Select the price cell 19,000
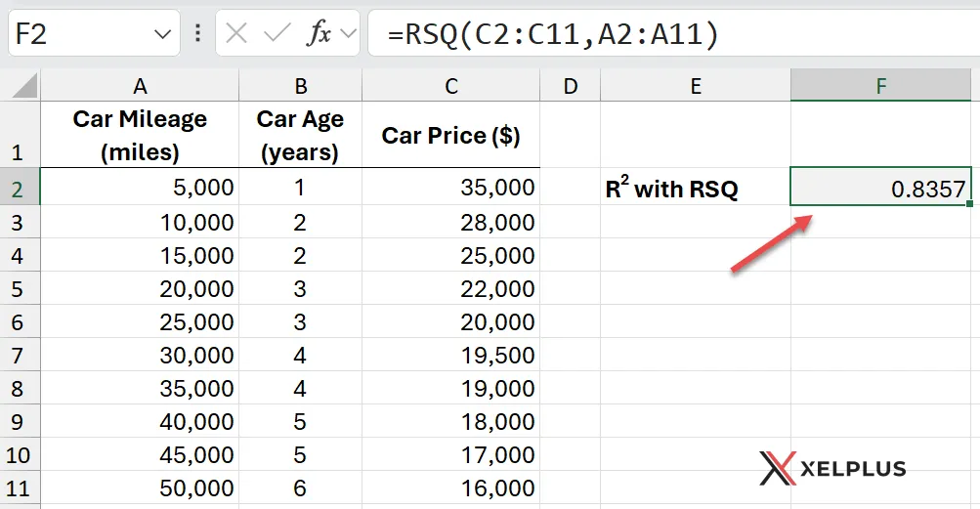The width and height of the screenshot is (980, 509). click(451, 388)
